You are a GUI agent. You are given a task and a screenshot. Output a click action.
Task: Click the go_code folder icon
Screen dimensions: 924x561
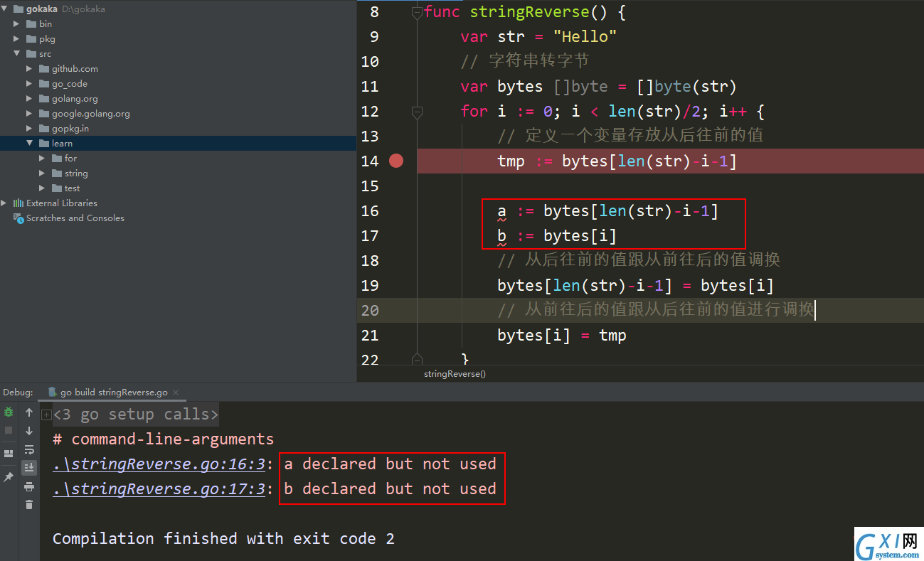[44, 84]
